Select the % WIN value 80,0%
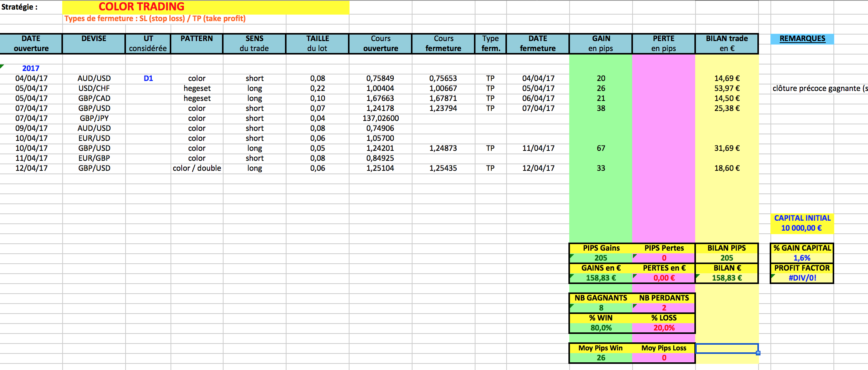This screenshot has width=868, height=370. click(x=601, y=328)
